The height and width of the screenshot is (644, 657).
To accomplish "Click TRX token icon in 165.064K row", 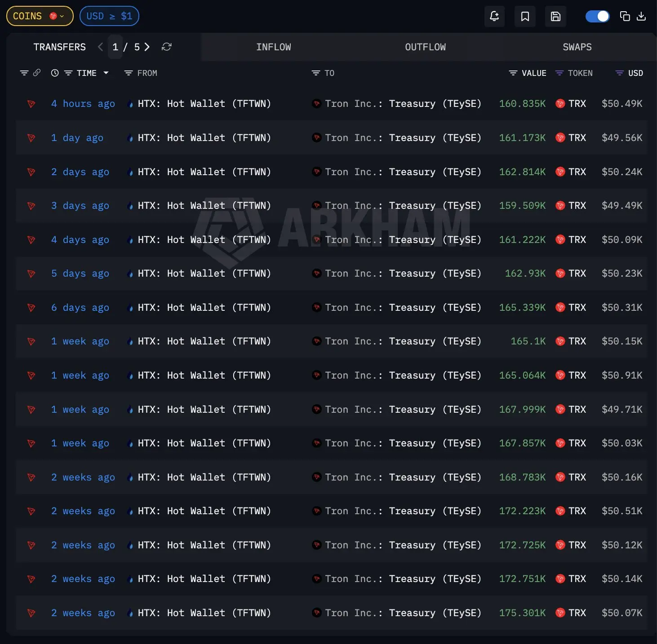I will tap(560, 375).
